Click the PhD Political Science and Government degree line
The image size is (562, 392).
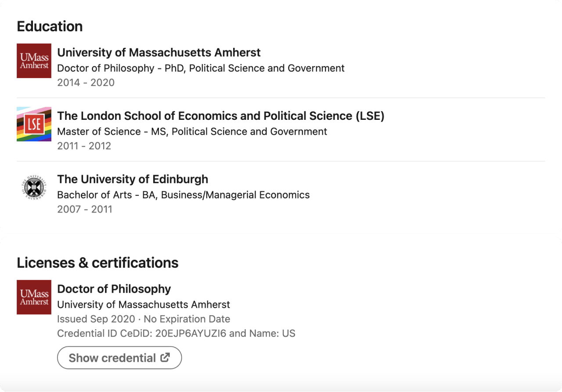[201, 68]
